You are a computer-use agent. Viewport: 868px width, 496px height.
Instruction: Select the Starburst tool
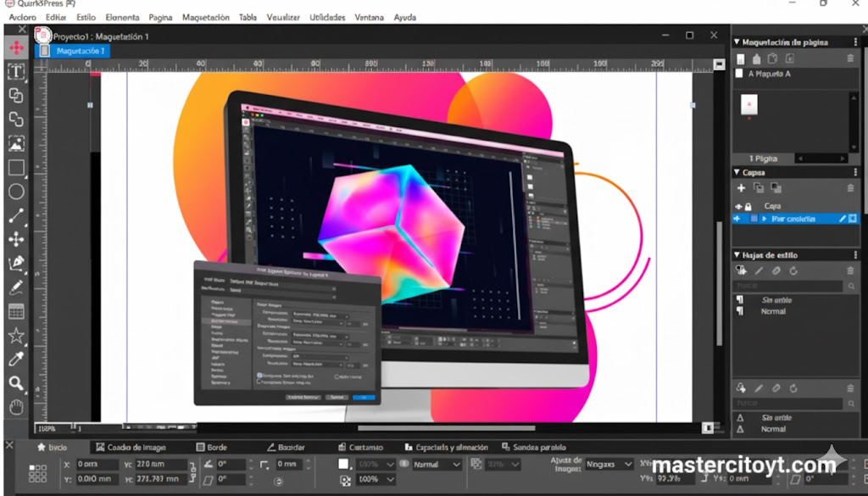point(15,337)
